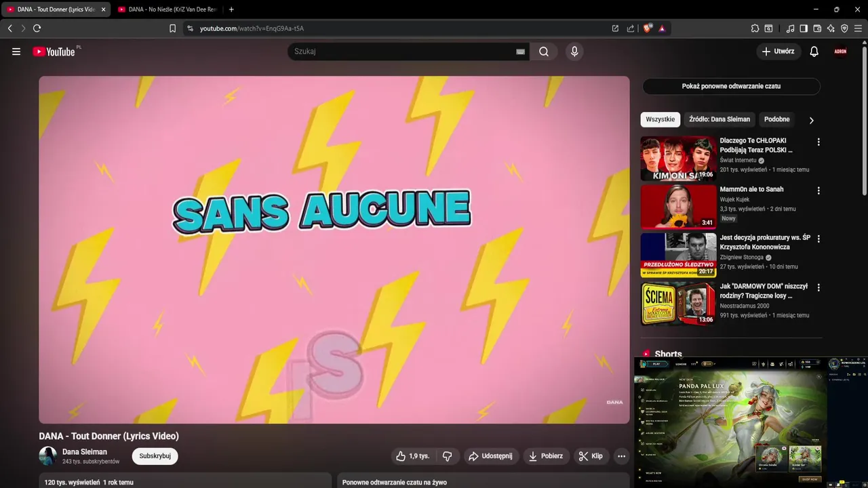
Task: Share the video with Udostępnij
Action: pos(492,456)
